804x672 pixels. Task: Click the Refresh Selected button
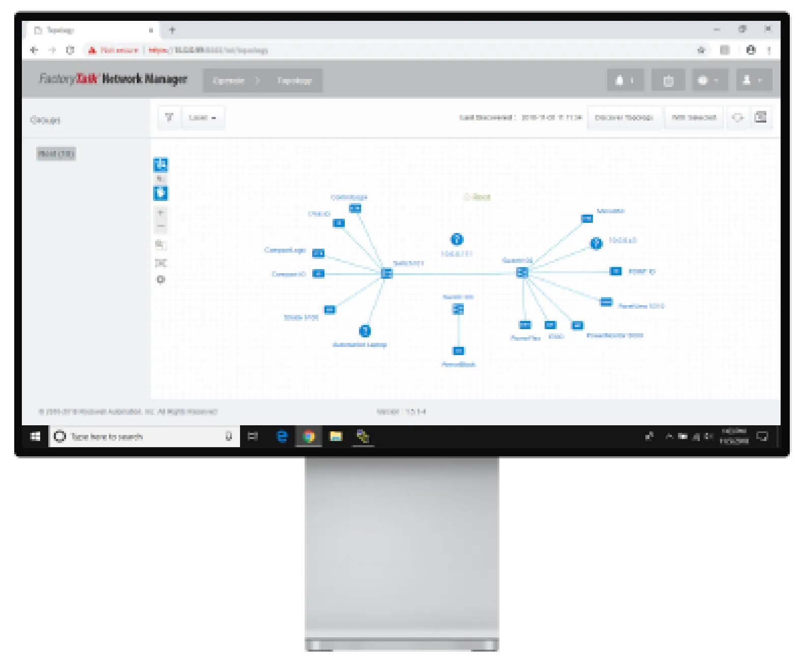[x=694, y=118]
